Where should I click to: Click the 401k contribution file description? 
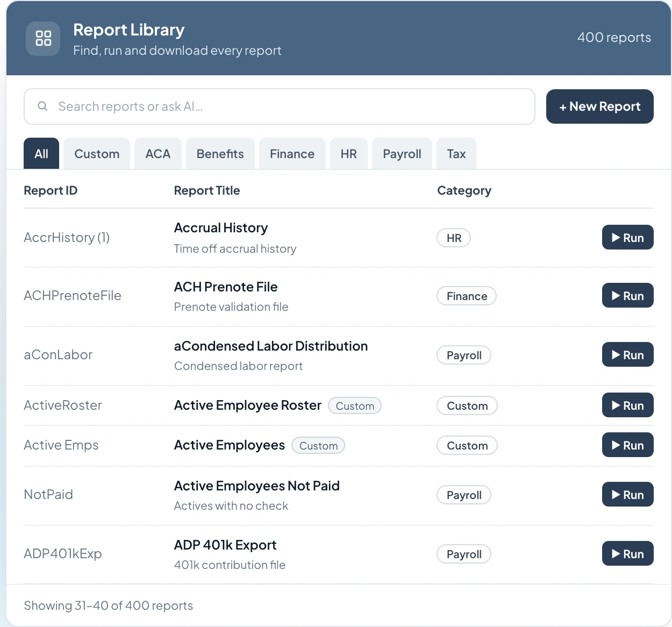coord(230,565)
